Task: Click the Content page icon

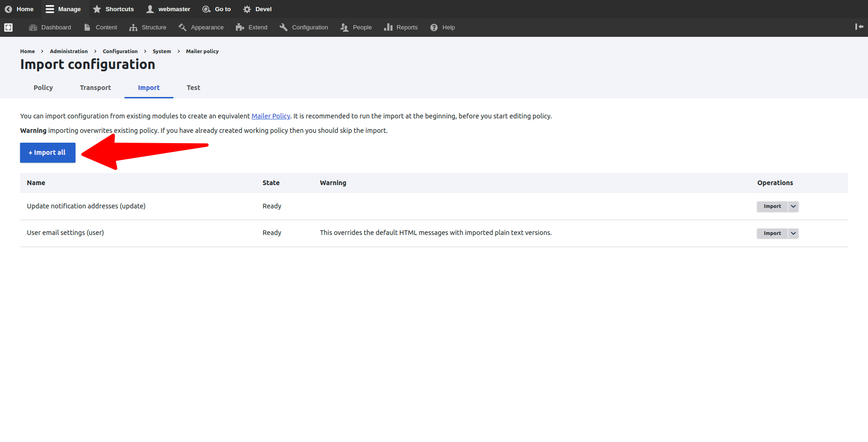Action: tap(87, 28)
